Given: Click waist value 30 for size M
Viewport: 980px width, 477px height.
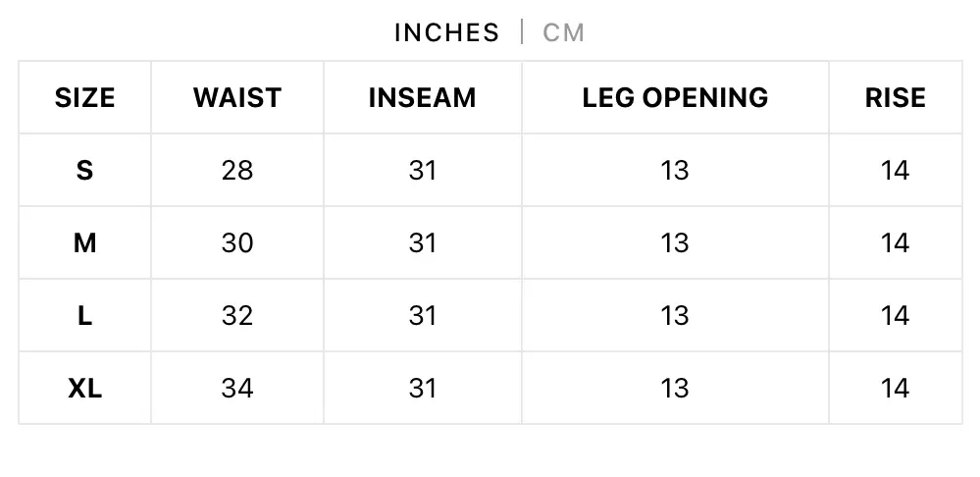Looking at the screenshot, I should click(x=237, y=242).
